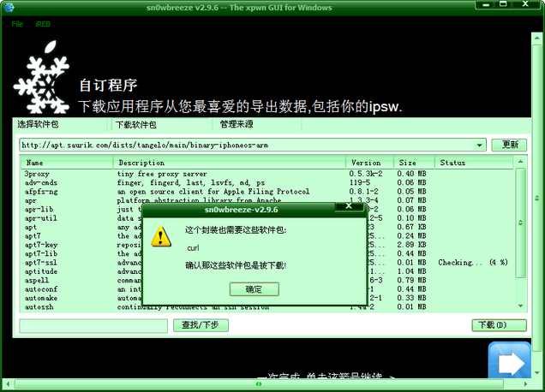Confirm the dialog with 确定 button
Viewport: 545px width, 392px height.
pyautogui.click(x=255, y=289)
